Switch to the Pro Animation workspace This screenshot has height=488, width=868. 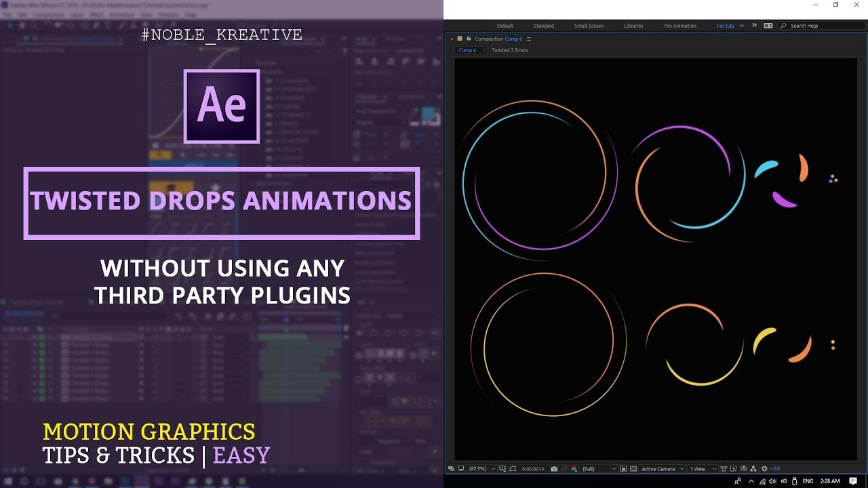point(679,26)
